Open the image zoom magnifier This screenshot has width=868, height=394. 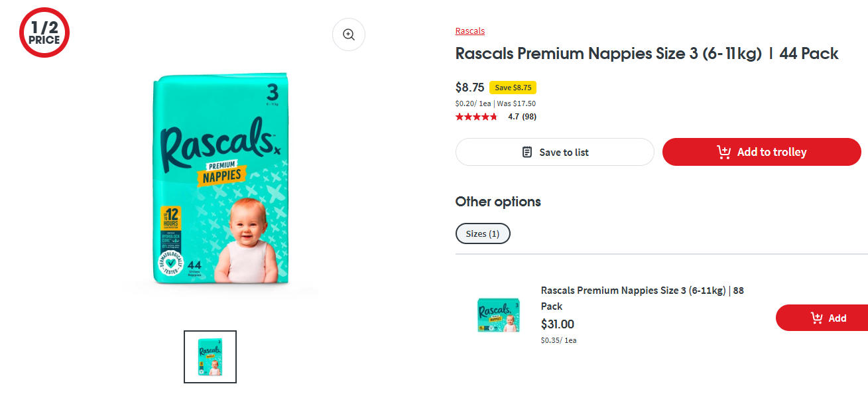pos(349,34)
